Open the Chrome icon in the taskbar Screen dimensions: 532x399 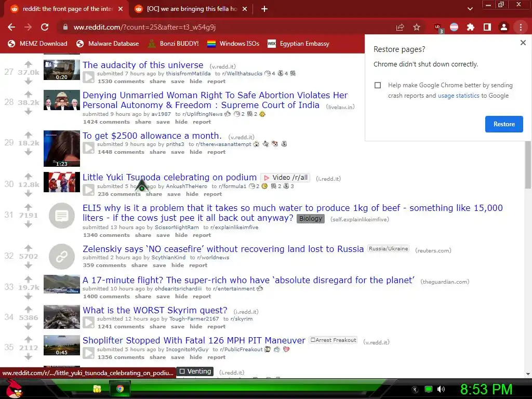(x=120, y=389)
